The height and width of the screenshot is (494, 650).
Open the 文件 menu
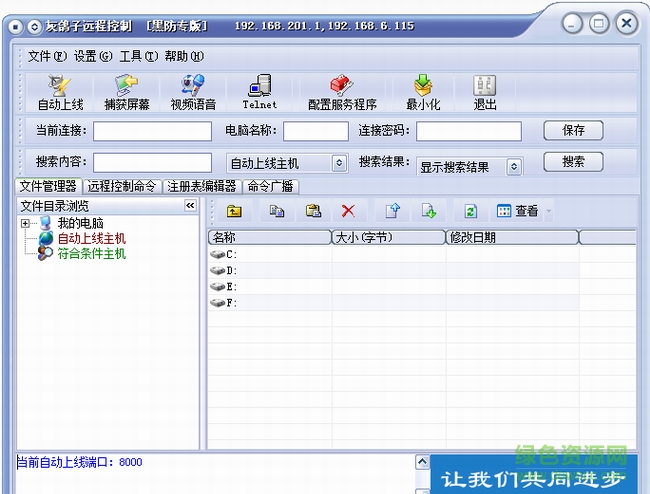(x=47, y=56)
